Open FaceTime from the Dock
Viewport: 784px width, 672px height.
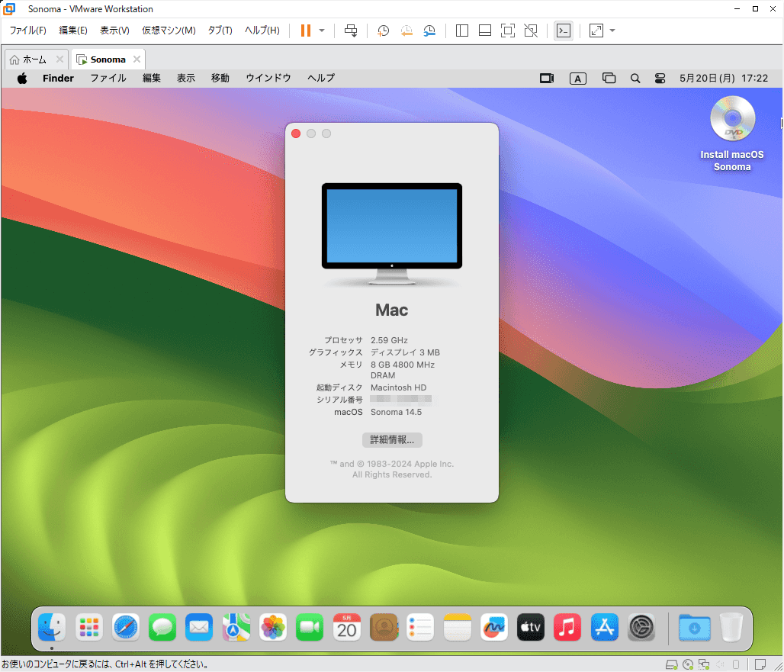click(x=310, y=627)
